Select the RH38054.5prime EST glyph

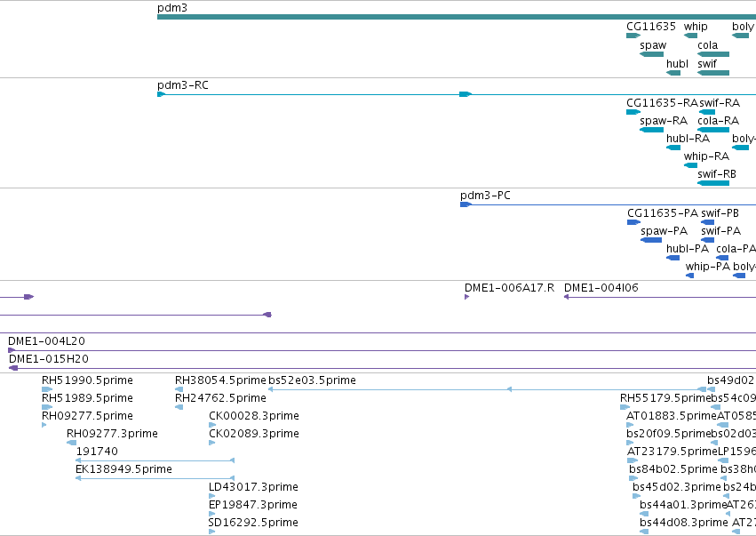pos(179,389)
